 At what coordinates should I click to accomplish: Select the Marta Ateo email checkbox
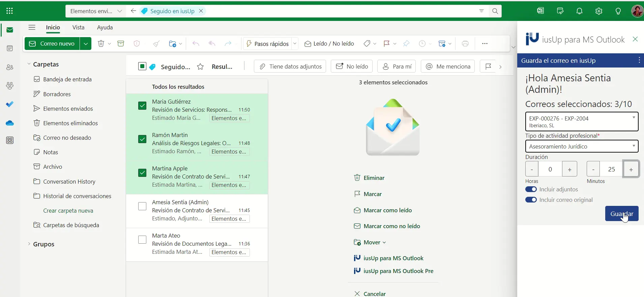click(x=142, y=240)
